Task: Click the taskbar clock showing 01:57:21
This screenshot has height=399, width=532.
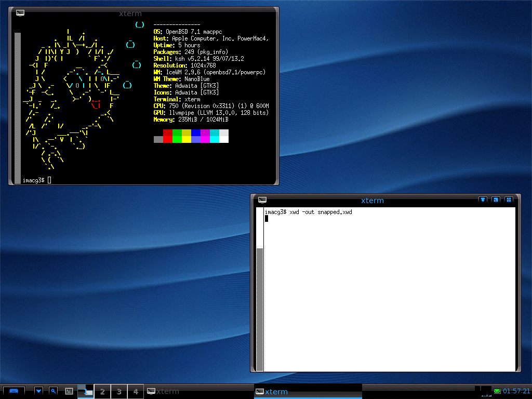Action: 516,391
